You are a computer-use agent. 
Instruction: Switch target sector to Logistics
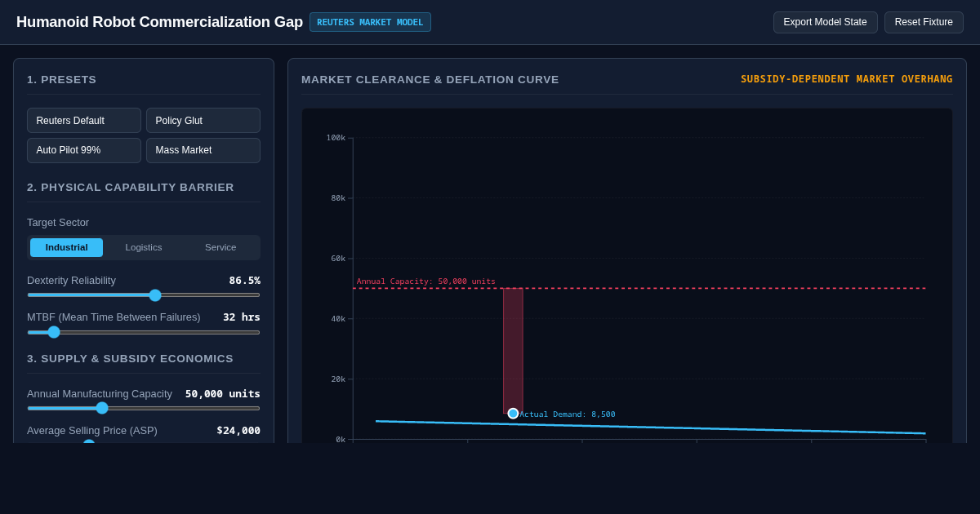[x=144, y=247]
